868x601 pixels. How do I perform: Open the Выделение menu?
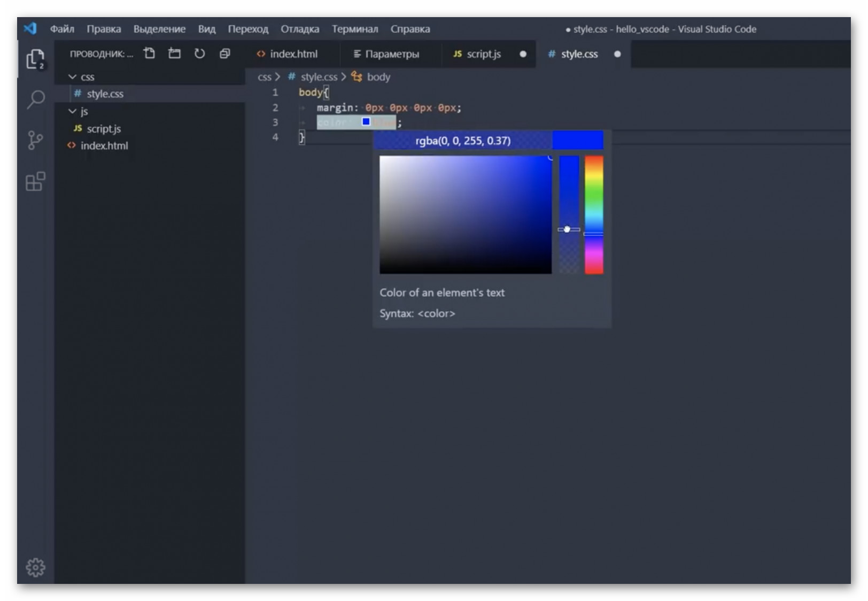pos(159,29)
